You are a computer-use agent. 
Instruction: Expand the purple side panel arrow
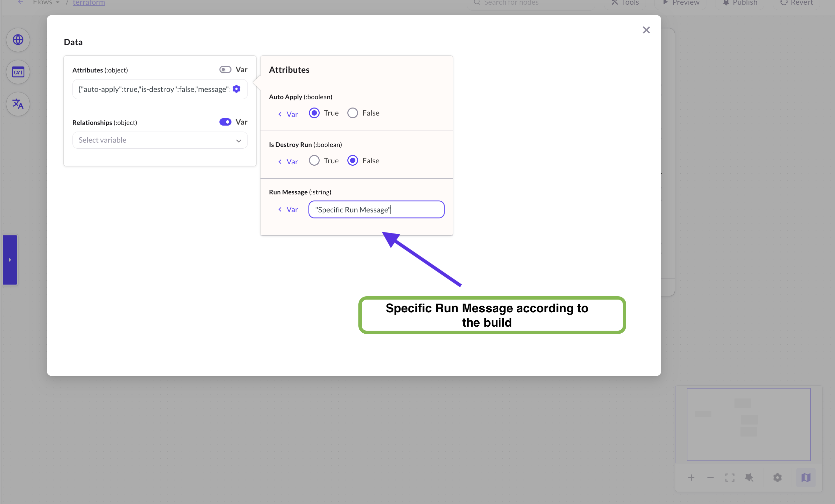click(10, 260)
